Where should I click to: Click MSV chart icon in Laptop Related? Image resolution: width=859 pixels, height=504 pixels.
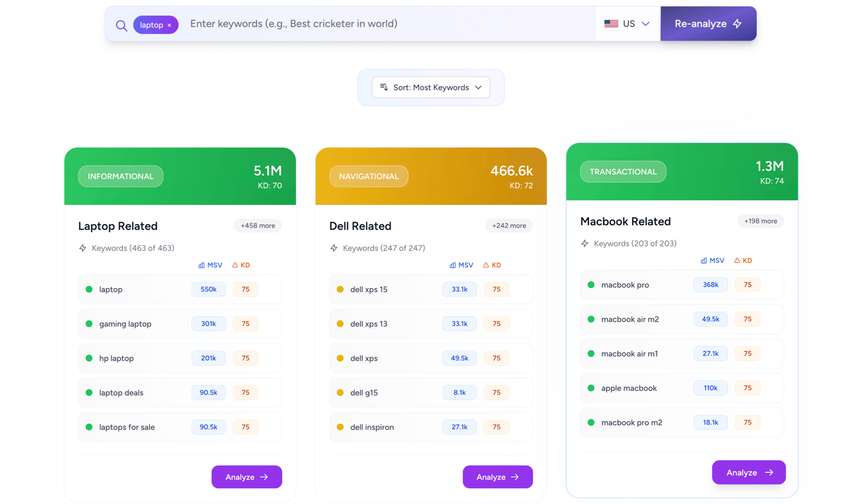click(202, 265)
